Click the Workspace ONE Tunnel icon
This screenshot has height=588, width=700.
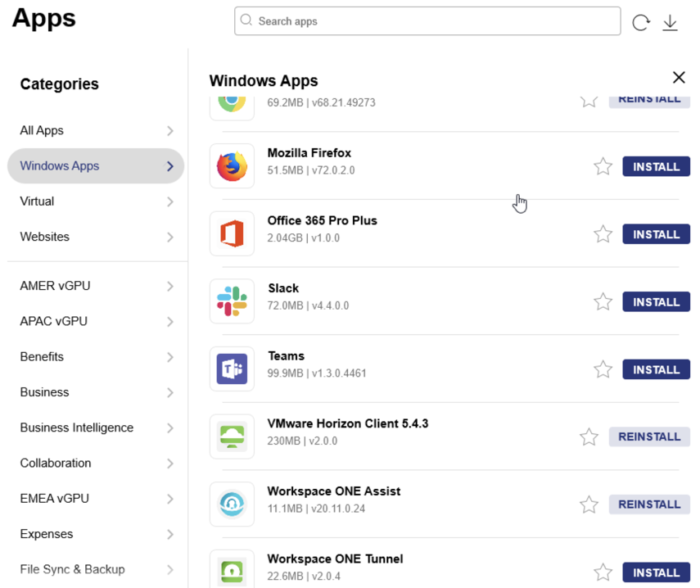point(232,572)
